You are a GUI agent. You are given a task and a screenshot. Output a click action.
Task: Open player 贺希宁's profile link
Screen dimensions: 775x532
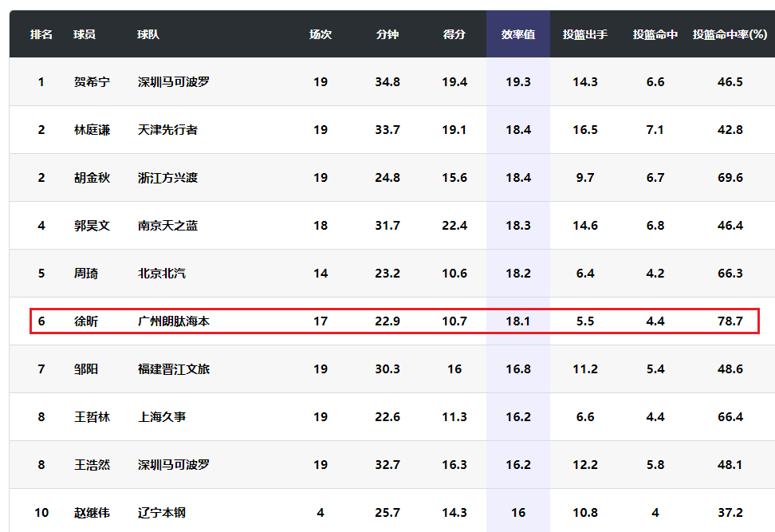click(x=92, y=82)
